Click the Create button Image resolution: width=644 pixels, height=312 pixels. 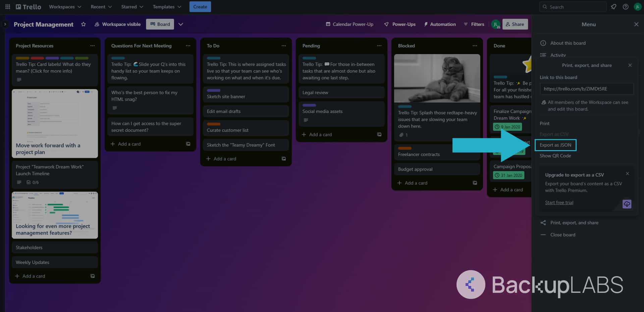coord(200,7)
